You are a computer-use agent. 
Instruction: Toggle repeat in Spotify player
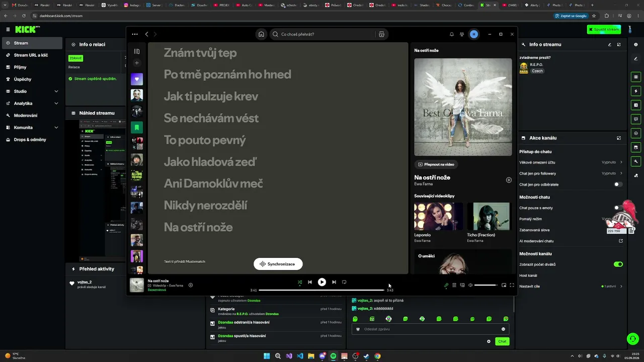point(344,282)
